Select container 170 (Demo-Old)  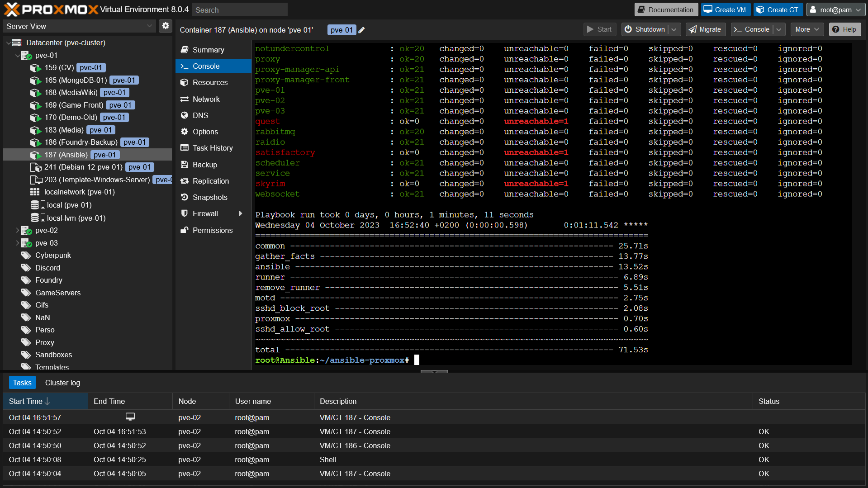point(71,117)
